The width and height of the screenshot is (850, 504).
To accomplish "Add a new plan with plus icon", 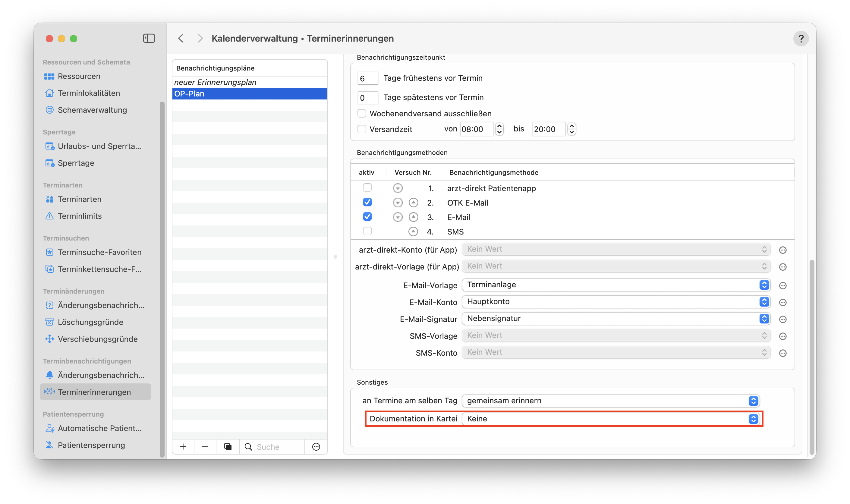I will click(183, 447).
